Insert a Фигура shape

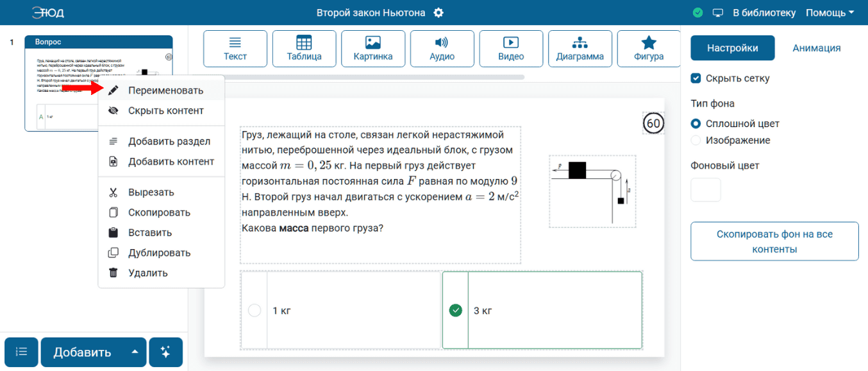(649, 49)
